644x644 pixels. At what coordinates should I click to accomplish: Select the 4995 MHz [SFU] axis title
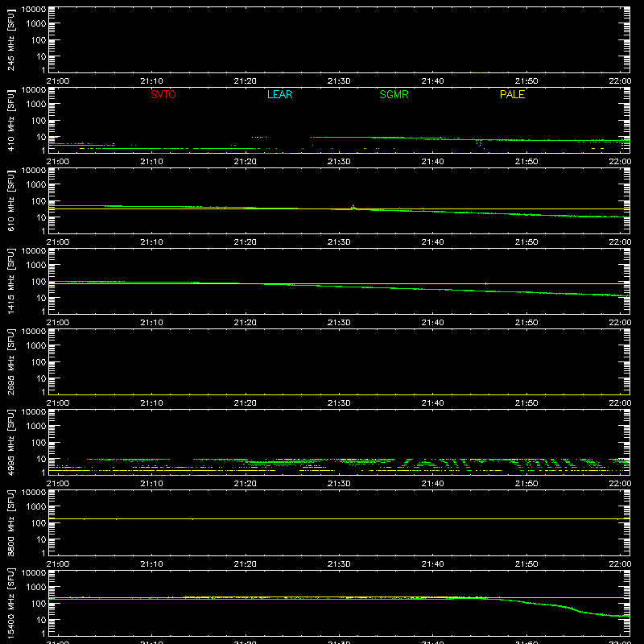point(11,442)
